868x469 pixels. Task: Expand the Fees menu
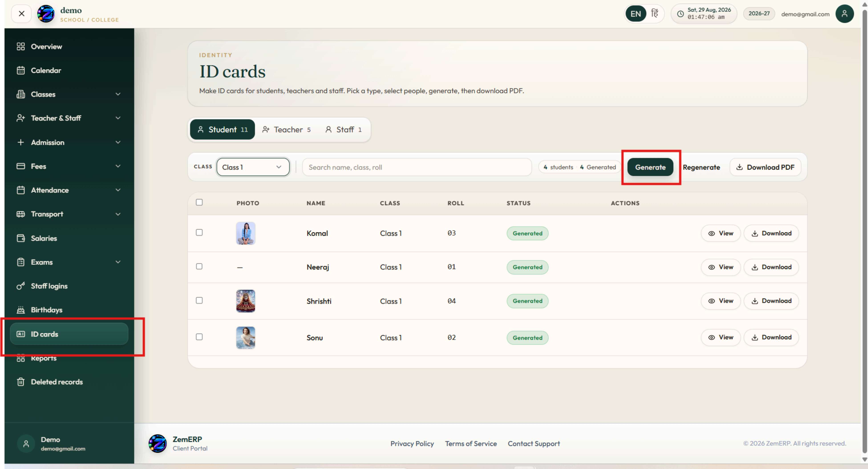pyautogui.click(x=69, y=166)
